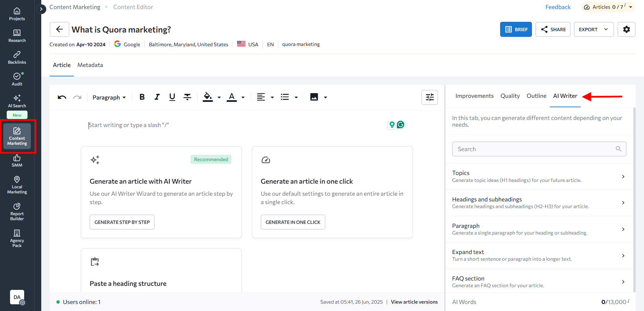The image size is (644, 311).
Task: Open SMM section
Action: pyautogui.click(x=17, y=161)
